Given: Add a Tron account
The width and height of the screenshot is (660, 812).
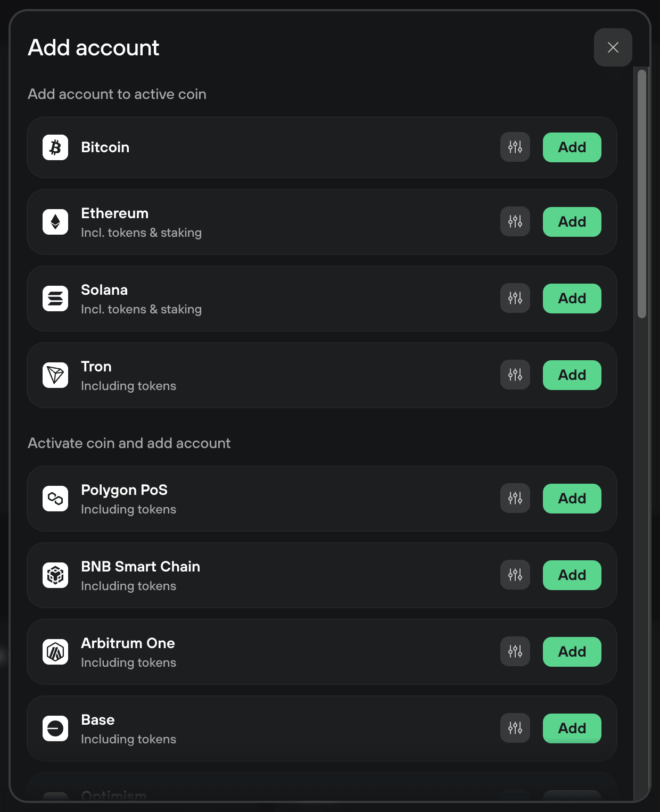Looking at the screenshot, I should click(572, 375).
